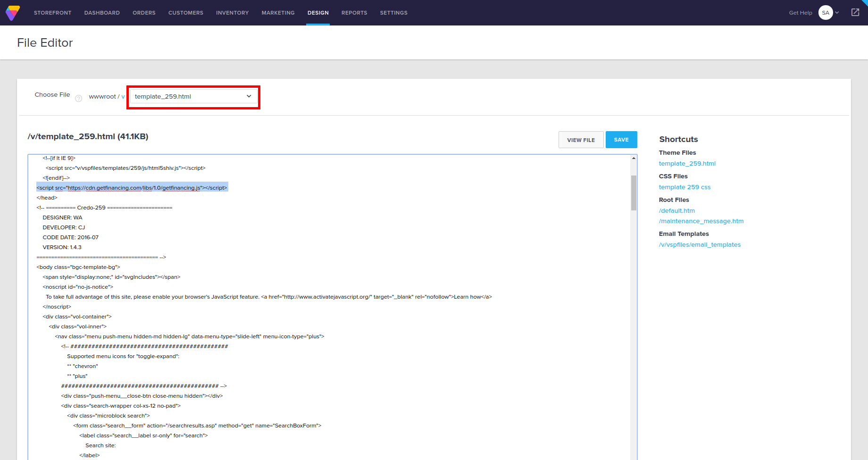Click the Get Help link
The height and width of the screenshot is (460, 868).
(x=801, y=13)
